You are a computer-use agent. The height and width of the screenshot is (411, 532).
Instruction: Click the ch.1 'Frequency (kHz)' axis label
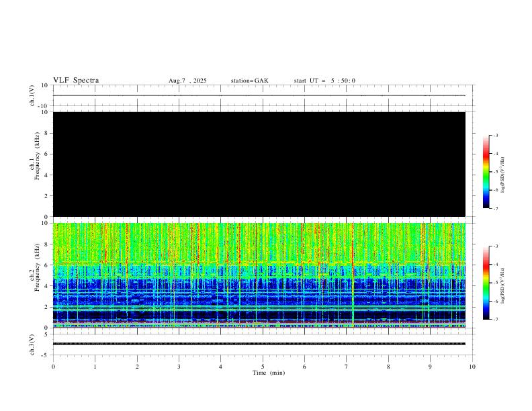(37, 156)
